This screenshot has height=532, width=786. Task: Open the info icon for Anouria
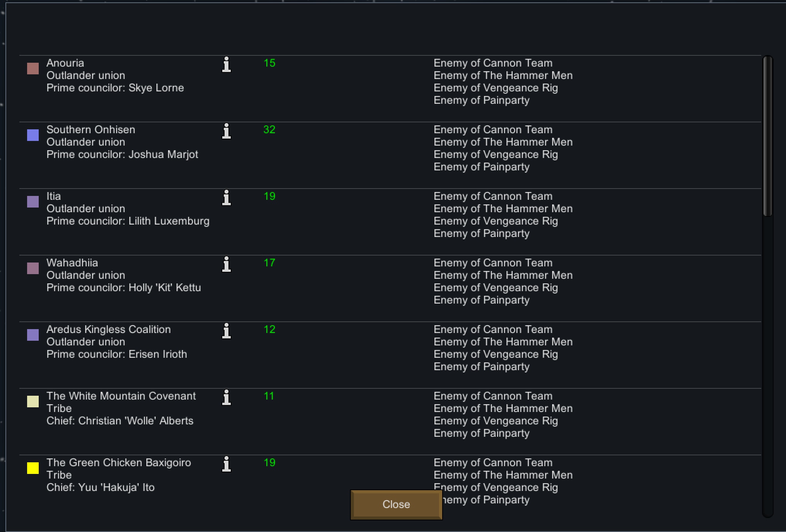tap(227, 65)
